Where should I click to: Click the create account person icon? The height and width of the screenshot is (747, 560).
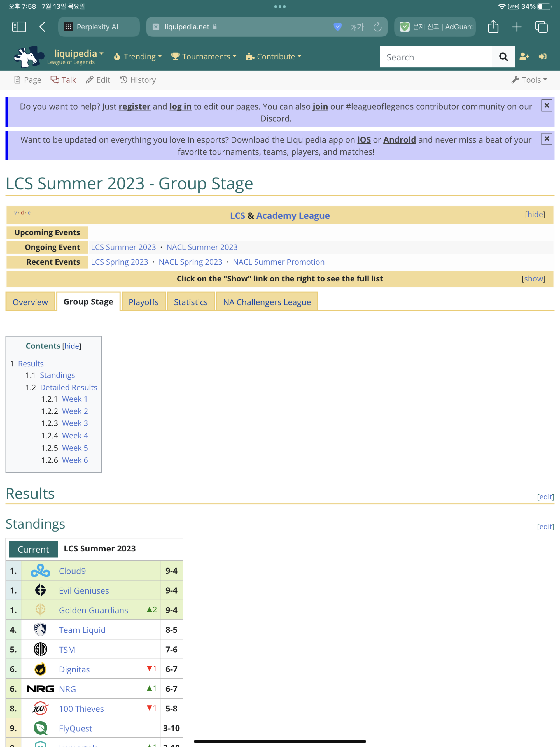[x=524, y=57]
